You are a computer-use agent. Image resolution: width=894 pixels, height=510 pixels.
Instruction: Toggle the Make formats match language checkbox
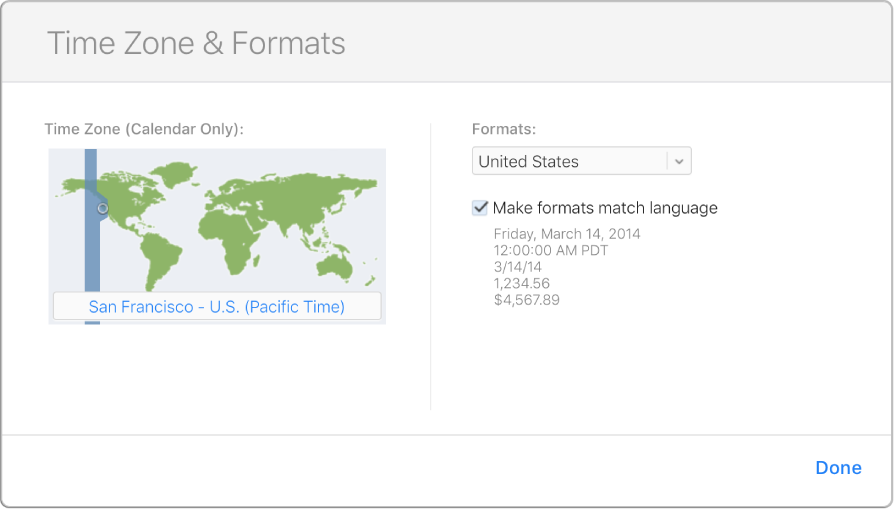pos(480,208)
